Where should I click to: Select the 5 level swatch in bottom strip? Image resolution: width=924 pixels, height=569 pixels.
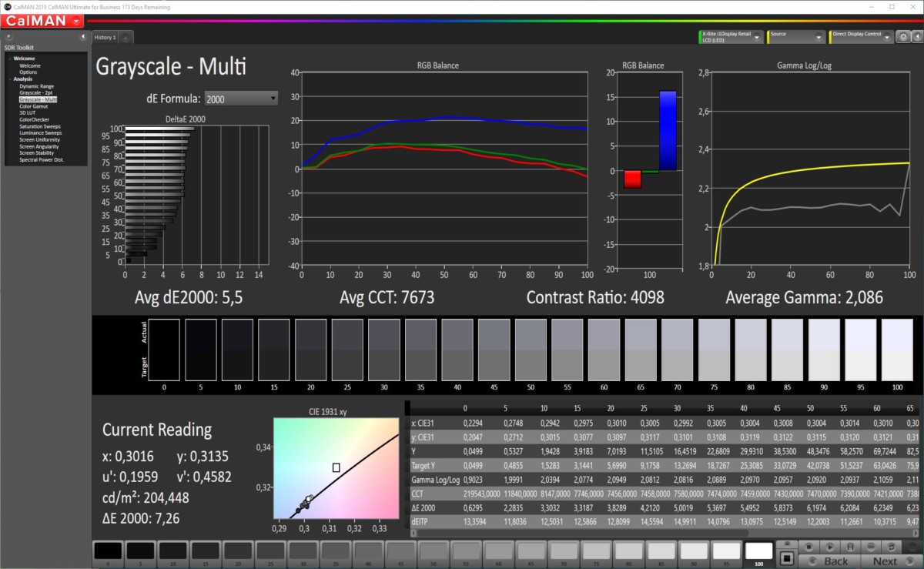(x=141, y=554)
